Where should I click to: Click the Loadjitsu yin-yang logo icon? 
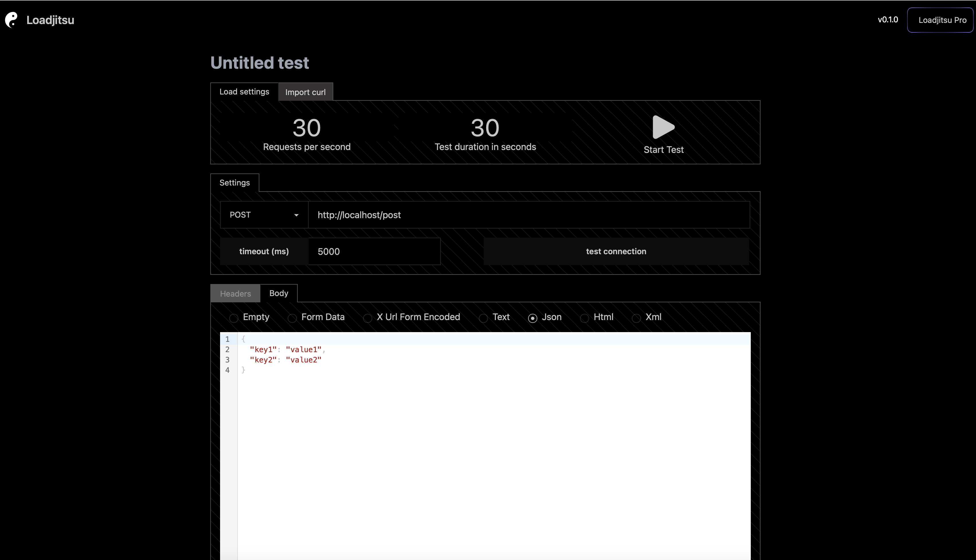pos(11,20)
